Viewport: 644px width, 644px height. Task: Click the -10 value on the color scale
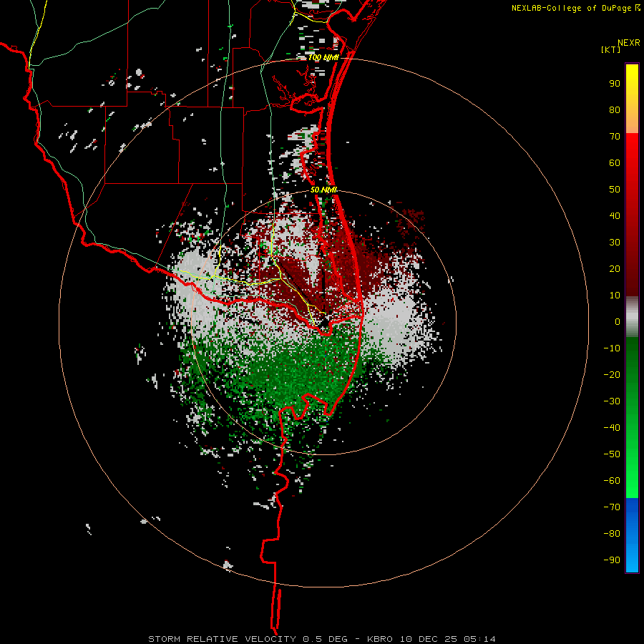612,348
